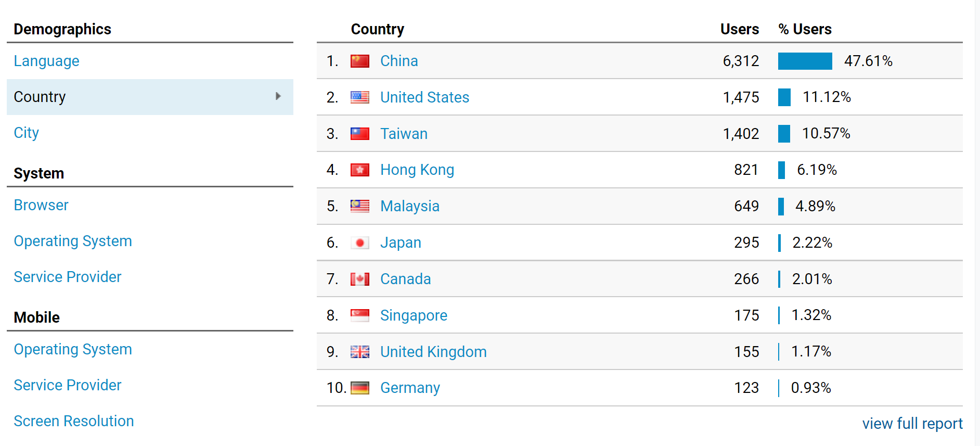Image resolution: width=980 pixels, height=446 pixels.
Task: Click the Malaysia flag icon
Action: [359, 207]
